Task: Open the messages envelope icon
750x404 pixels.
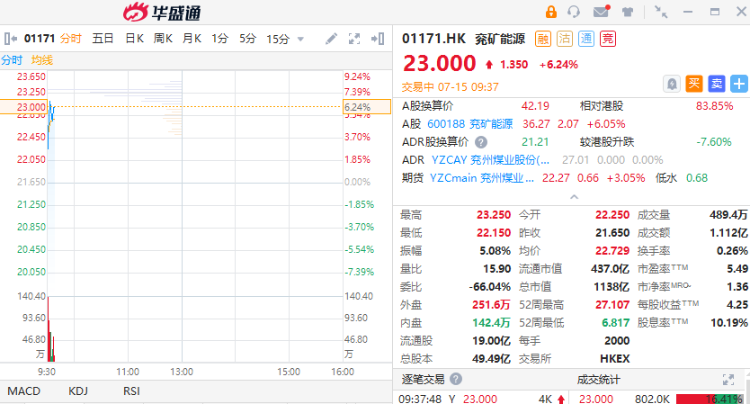Action: (x=601, y=12)
